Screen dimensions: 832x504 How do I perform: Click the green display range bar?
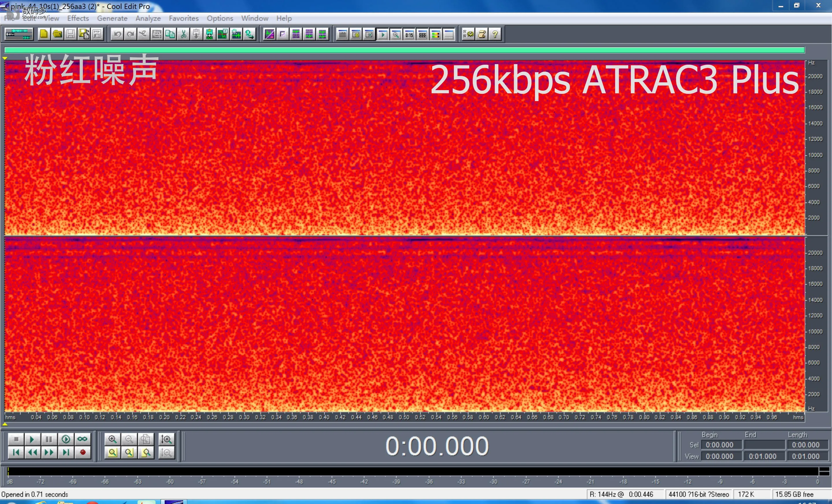[x=404, y=50]
